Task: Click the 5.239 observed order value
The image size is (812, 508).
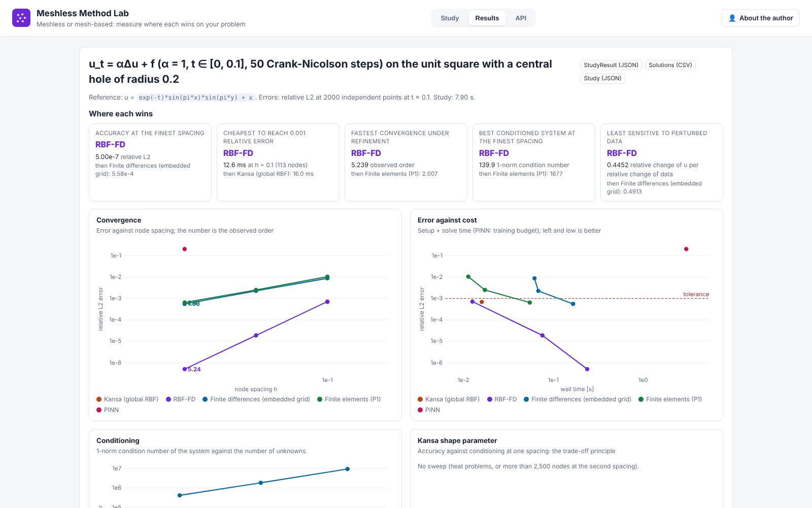Action: click(x=360, y=165)
